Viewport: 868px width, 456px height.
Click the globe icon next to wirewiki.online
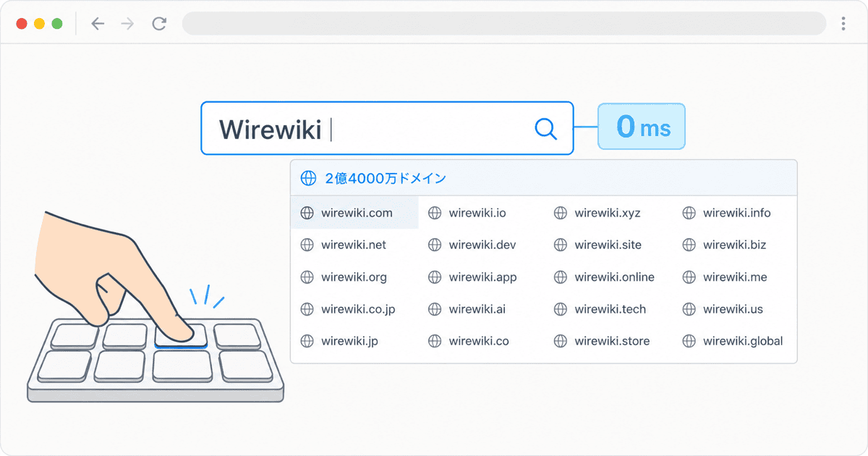[561, 277]
